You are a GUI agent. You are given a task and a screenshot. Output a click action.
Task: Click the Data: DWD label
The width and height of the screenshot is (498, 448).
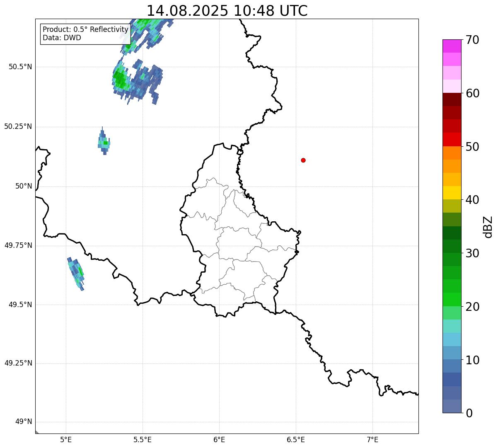pyautogui.click(x=62, y=38)
